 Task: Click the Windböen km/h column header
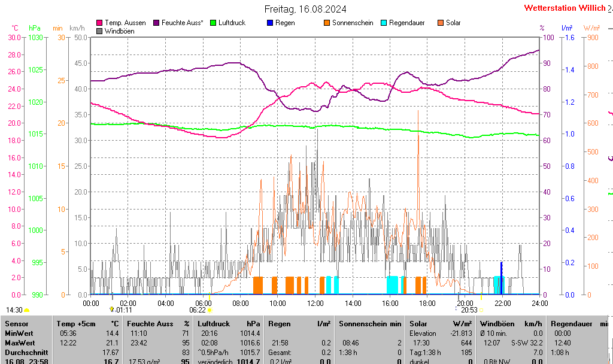pos(511,324)
